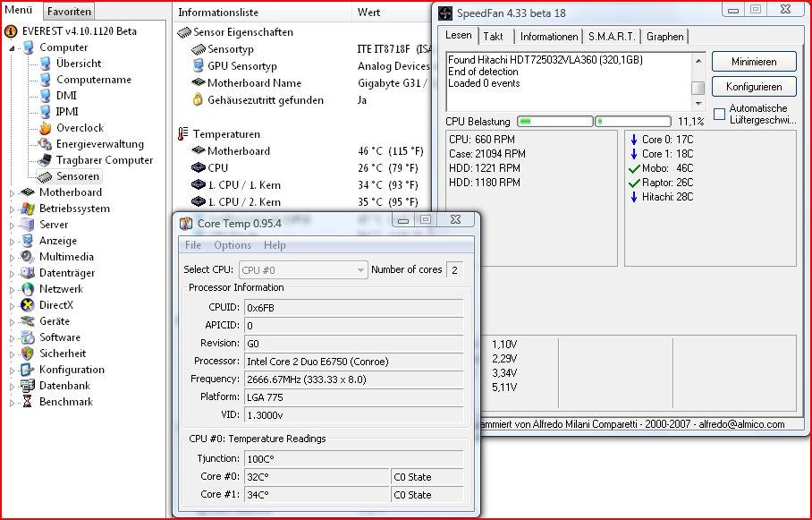Expand the Betriebssystem tree node
The width and height of the screenshot is (812, 520).
[x=12, y=209]
